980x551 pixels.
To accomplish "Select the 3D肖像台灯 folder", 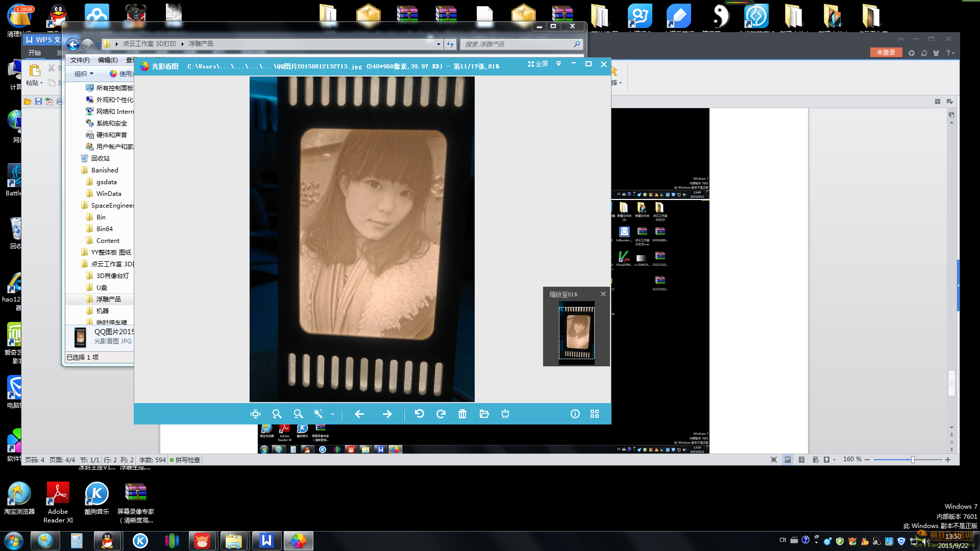I will coord(112,276).
